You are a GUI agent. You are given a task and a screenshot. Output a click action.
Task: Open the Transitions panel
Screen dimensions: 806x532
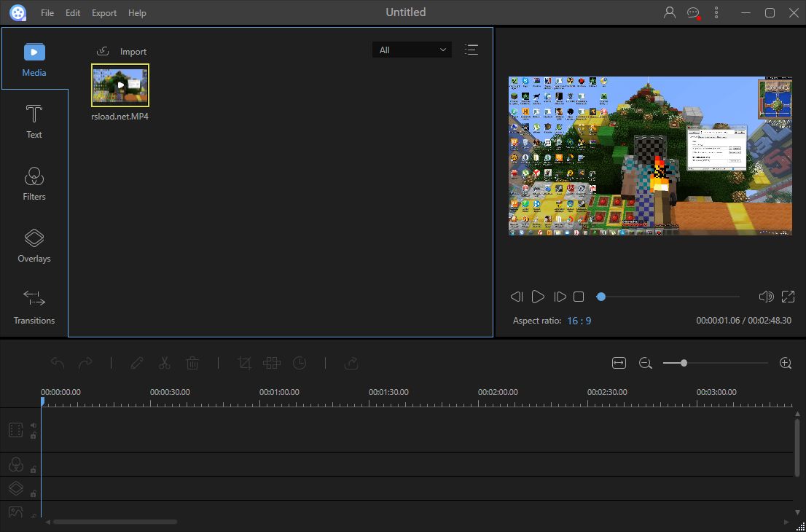(x=34, y=307)
